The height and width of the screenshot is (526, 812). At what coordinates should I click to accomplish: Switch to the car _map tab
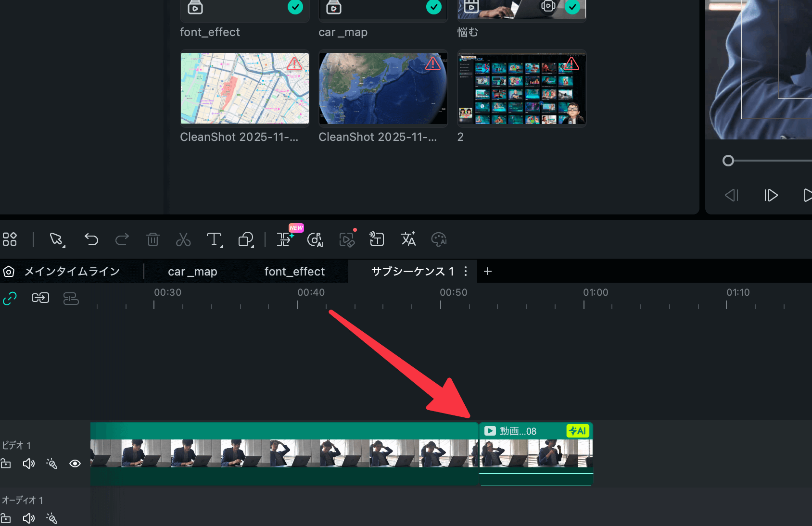click(x=191, y=271)
